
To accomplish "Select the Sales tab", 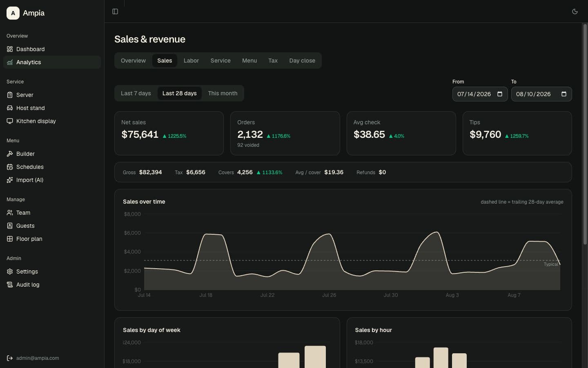I will coord(165,61).
